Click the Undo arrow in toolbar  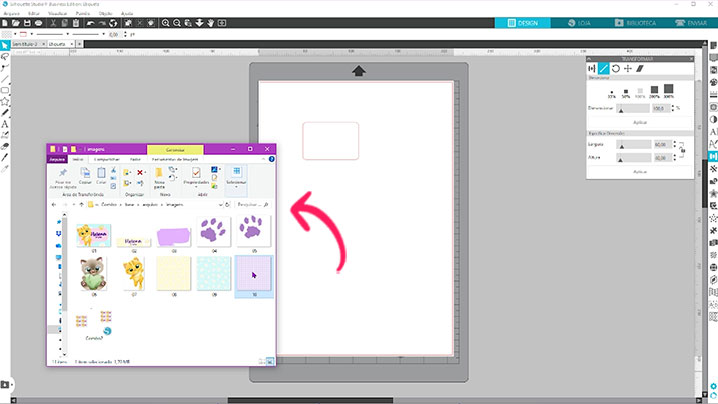(x=90, y=22)
